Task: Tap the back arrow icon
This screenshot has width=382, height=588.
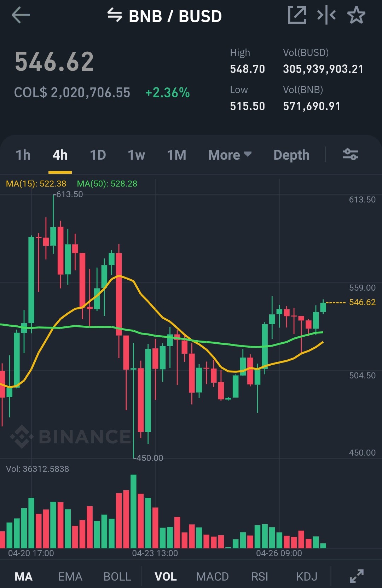Action: (x=21, y=16)
